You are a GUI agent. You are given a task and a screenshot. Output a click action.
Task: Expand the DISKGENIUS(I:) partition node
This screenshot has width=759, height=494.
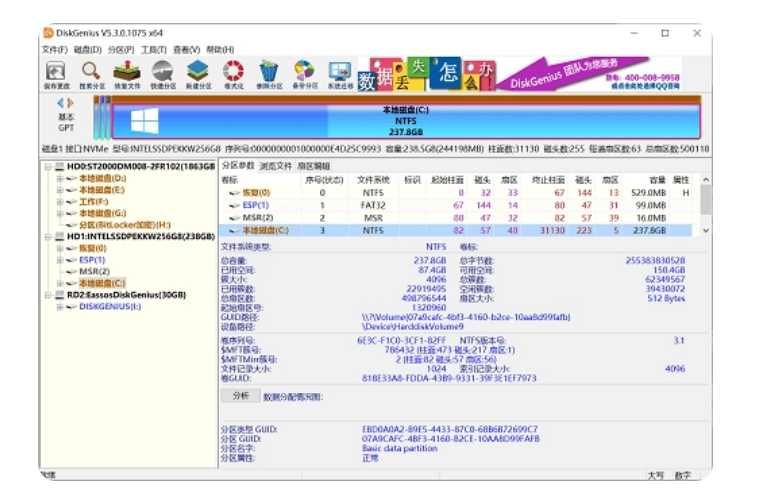pyautogui.click(x=59, y=307)
